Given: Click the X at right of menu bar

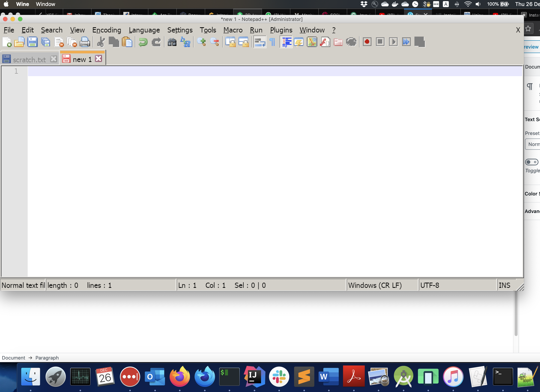Looking at the screenshot, I should (518, 30).
